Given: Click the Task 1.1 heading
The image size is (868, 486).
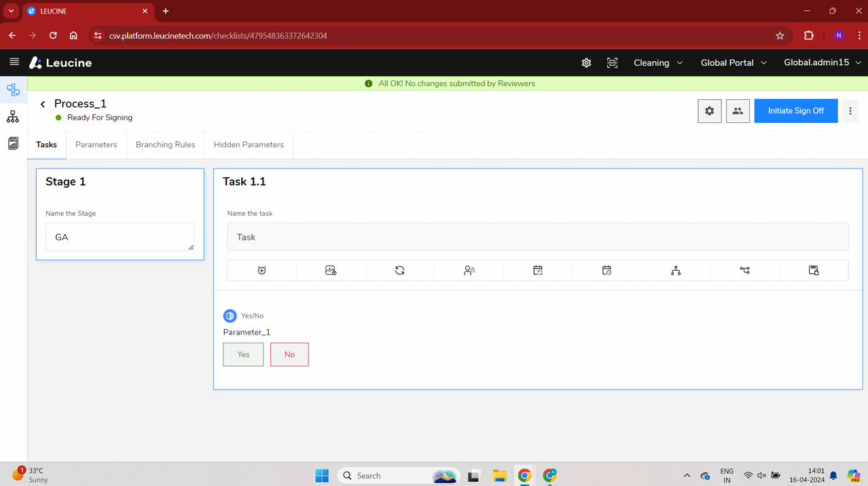Looking at the screenshot, I should [x=245, y=182].
